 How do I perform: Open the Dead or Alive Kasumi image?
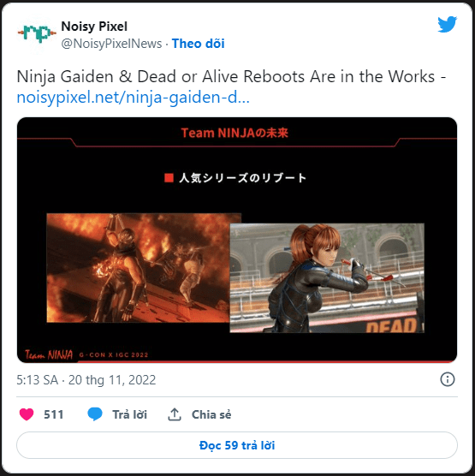(327, 277)
